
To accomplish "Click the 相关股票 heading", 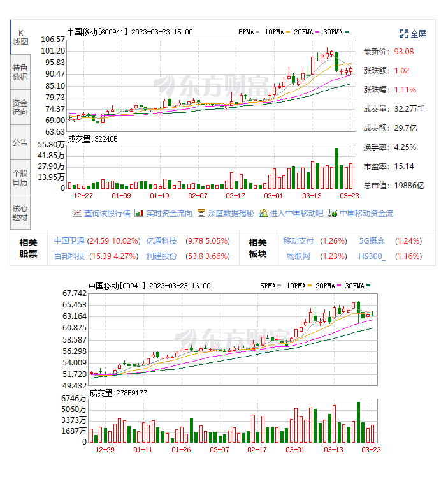I will (x=29, y=248).
